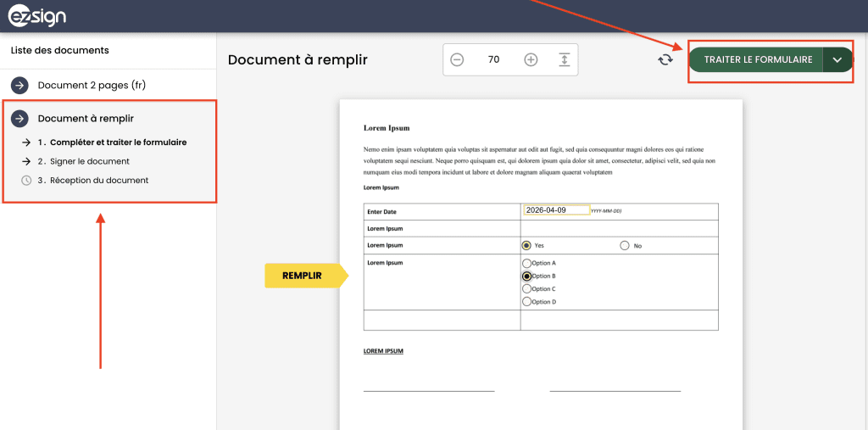The image size is (868, 430).
Task: Click the yellow Remplir tag
Action: pos(303,276)
